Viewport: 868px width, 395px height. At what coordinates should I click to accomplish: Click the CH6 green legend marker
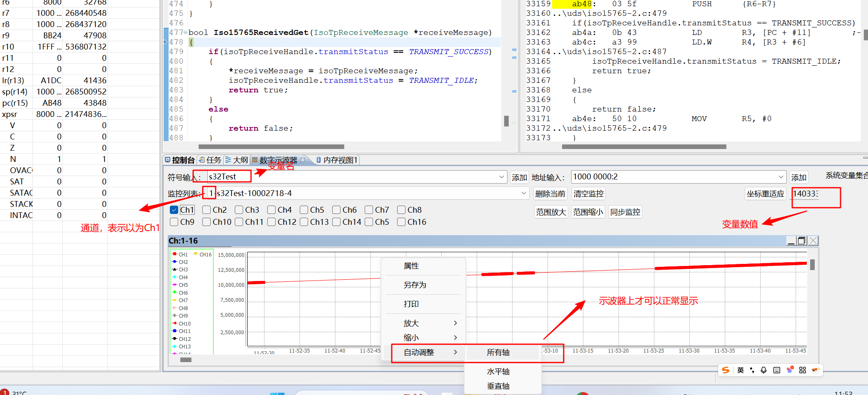click(x=175, y=293)
